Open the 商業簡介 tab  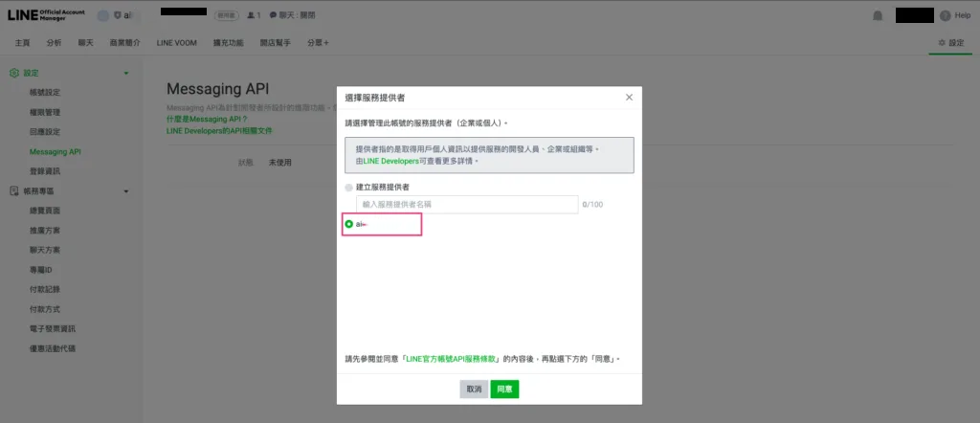125,43
